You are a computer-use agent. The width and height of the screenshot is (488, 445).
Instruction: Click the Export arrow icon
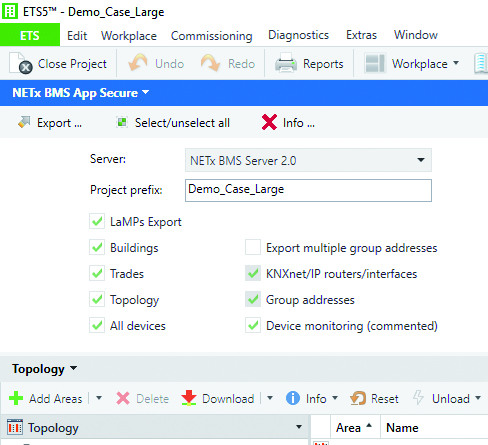(24, 122)
